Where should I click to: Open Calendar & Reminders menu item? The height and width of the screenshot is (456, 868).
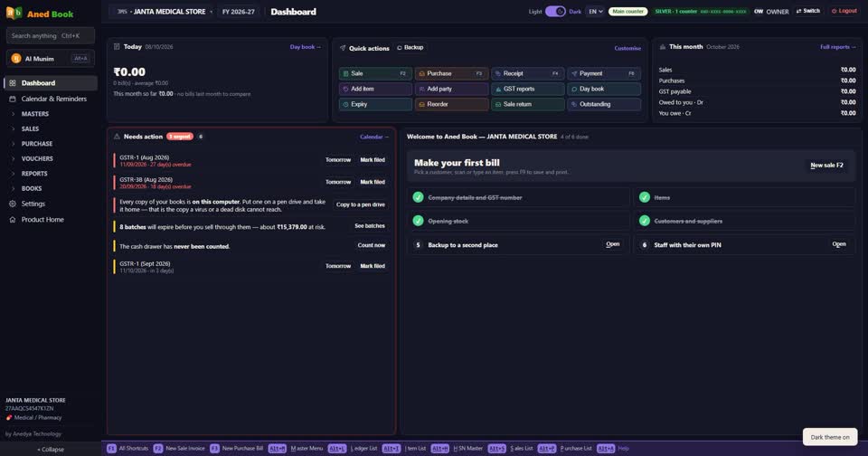pos(51,99)
